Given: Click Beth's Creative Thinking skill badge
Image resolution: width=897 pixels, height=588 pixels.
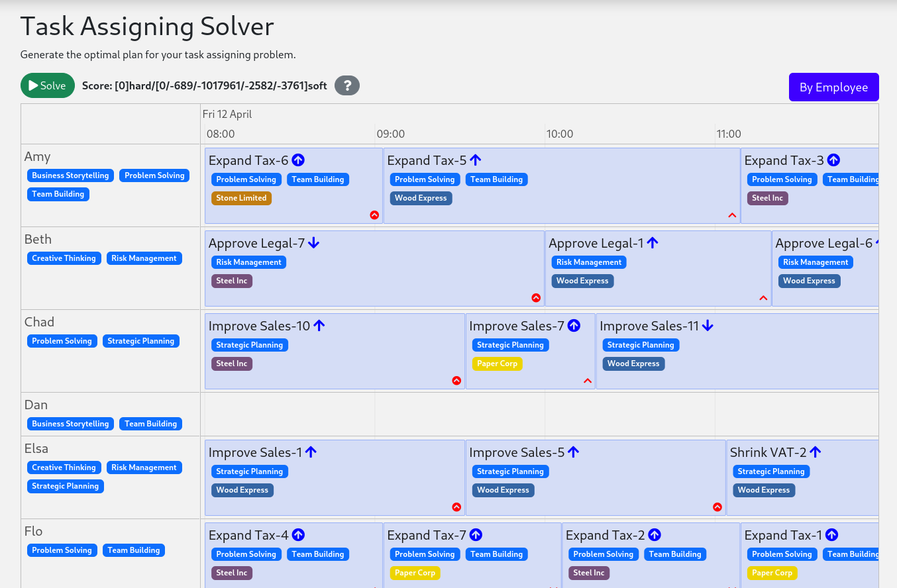Looking at the screenshot, I should click(64, 258).
